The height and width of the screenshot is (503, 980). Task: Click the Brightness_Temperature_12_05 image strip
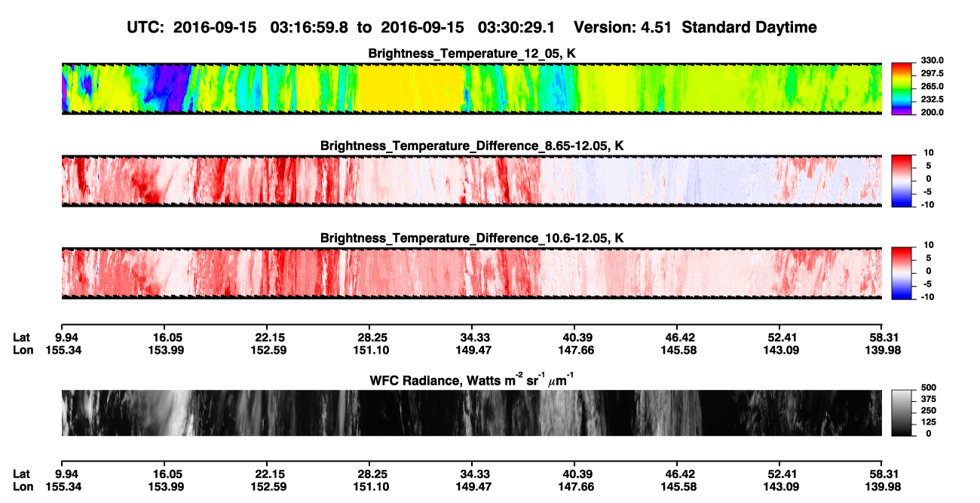pos(471,88)
